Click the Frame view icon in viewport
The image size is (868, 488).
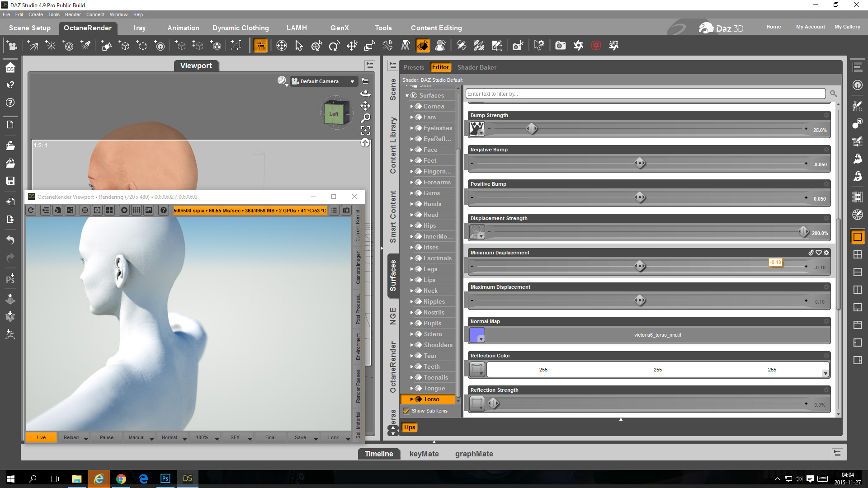pyautogui.click(x=365, y=130)
